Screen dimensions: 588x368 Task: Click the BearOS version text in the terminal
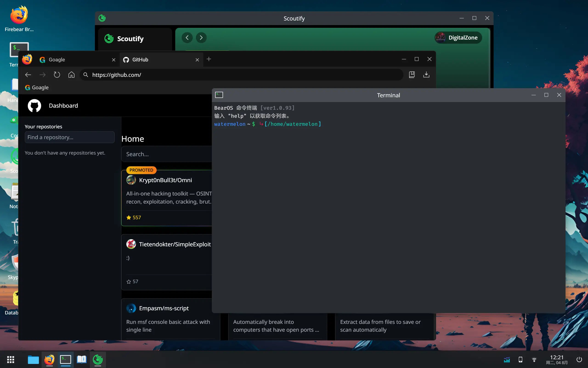coord(277,108)
